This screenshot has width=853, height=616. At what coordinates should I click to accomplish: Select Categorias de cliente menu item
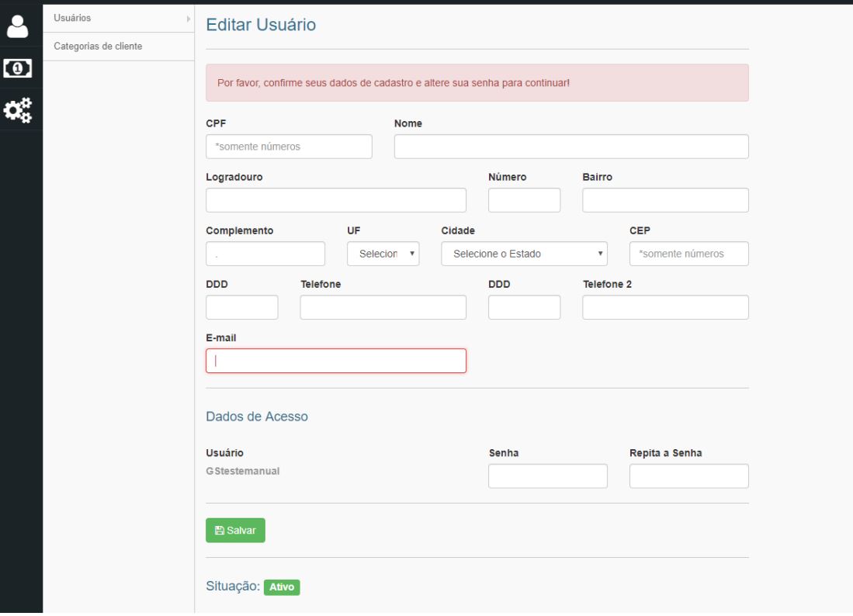click(98, 47)
